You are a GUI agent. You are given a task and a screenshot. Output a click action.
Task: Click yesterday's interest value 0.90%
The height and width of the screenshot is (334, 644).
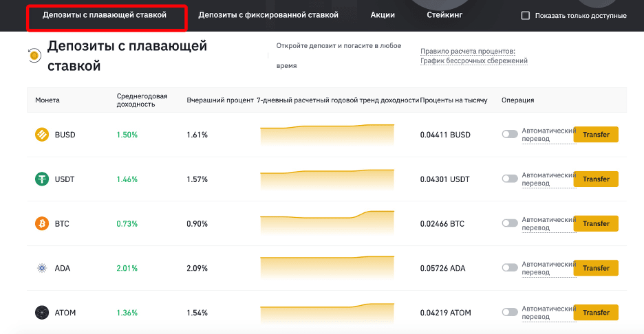[197, 223]
